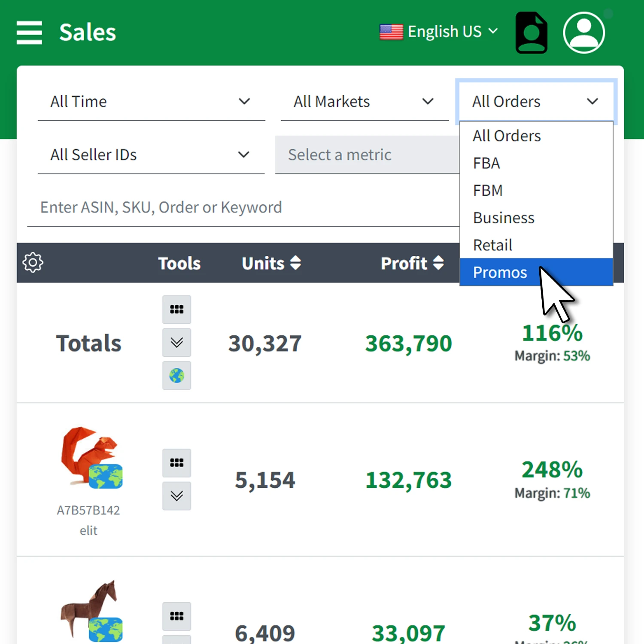Screen dimensions: 644x644
Task: Click the 248% ROI value
Action: pyautogui.click(x=552, y=469)
